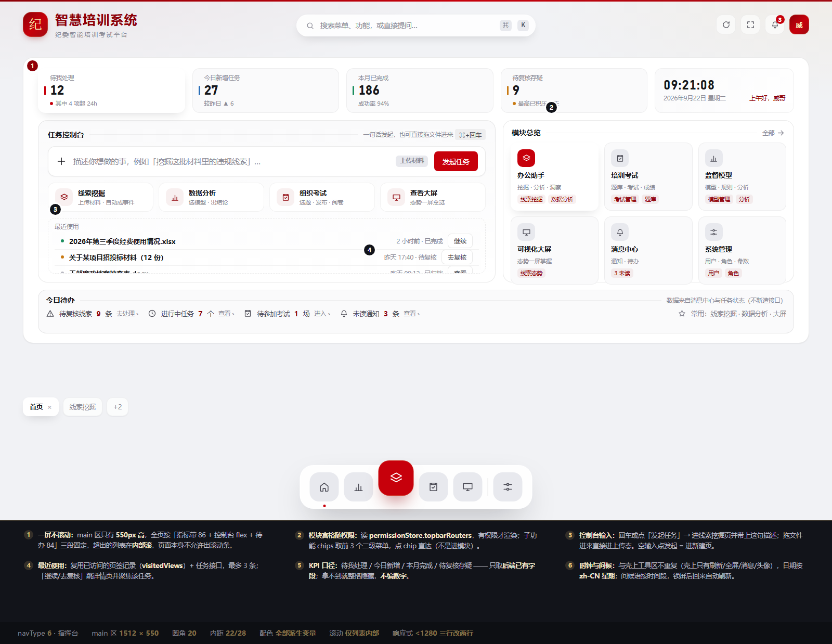
Task: Click 题库 chip in 培训考试 card
Action: click(x=650, y=199)
